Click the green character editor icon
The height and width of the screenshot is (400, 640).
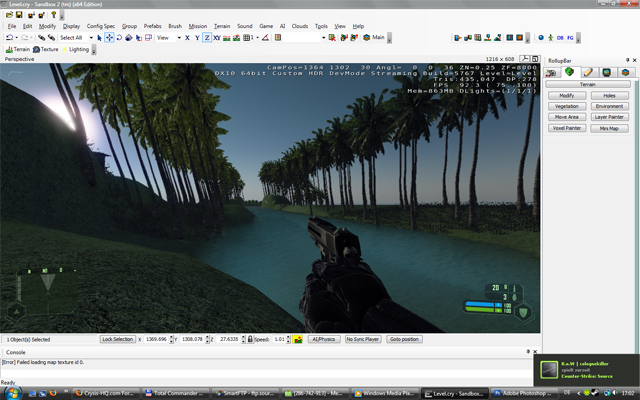click(551, 38)
